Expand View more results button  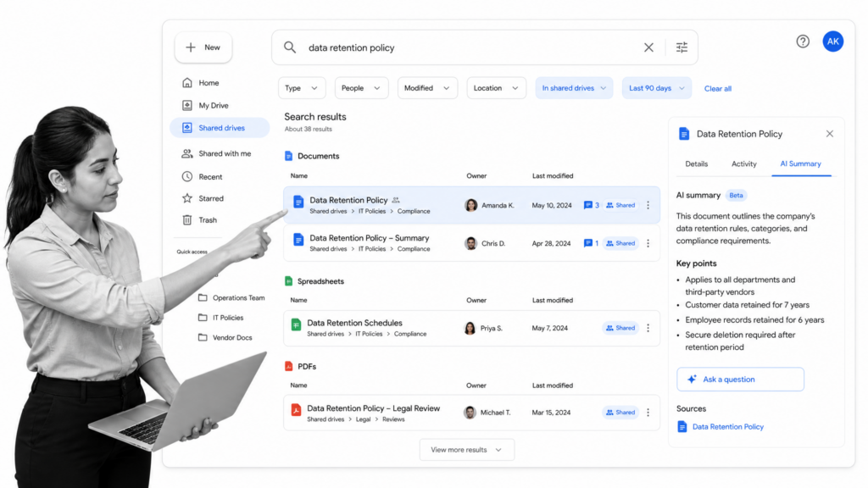point(467,450)
